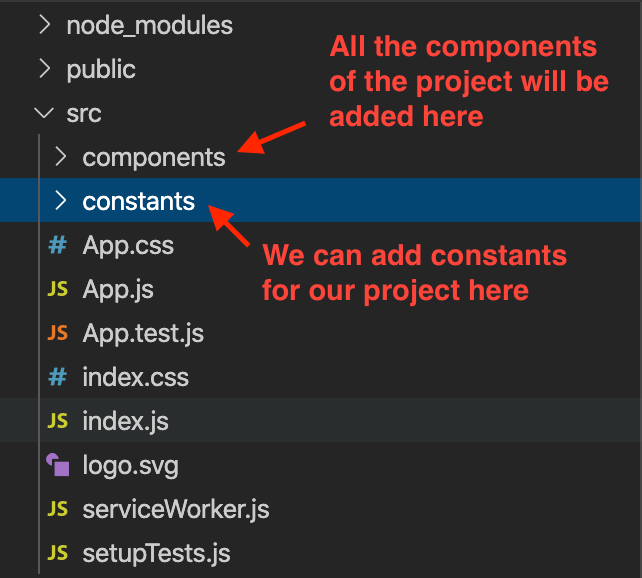Click the orange JS icon for App.test.js
This screenshot has width=642, height=578.
[58, 334]
